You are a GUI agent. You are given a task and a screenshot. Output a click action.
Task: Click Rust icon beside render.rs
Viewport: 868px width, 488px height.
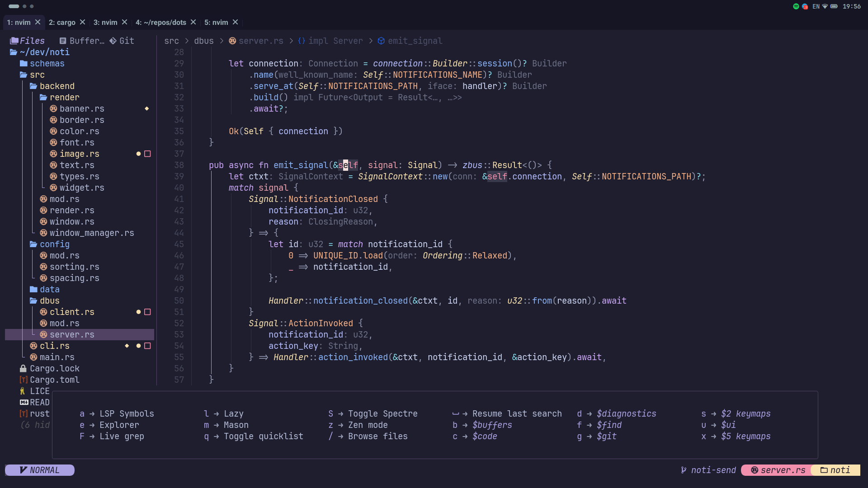click(x=43, y=210)
